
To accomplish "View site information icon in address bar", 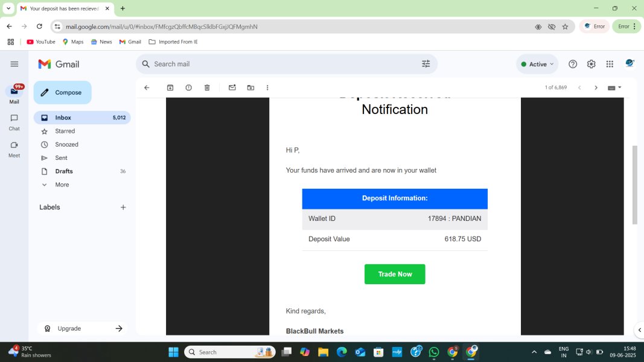I will pos(57,27).
